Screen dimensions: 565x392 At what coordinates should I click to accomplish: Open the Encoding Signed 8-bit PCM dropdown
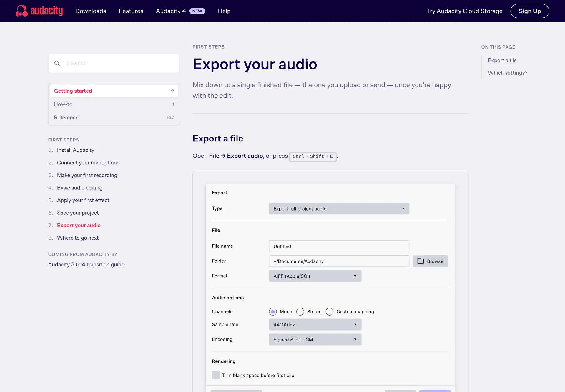point(315,339)
